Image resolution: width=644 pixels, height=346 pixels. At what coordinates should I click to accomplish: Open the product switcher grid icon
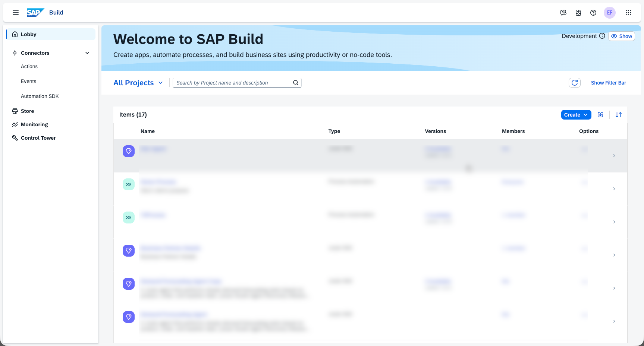click(628, 13)
